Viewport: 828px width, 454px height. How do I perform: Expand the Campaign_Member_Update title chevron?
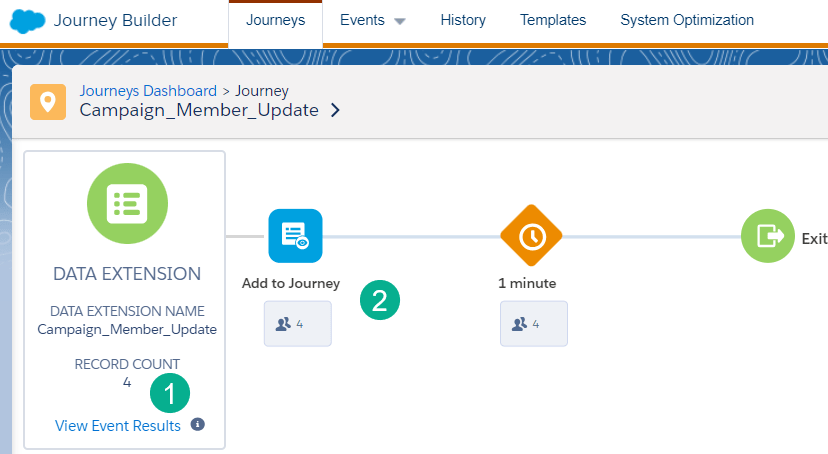335,110
